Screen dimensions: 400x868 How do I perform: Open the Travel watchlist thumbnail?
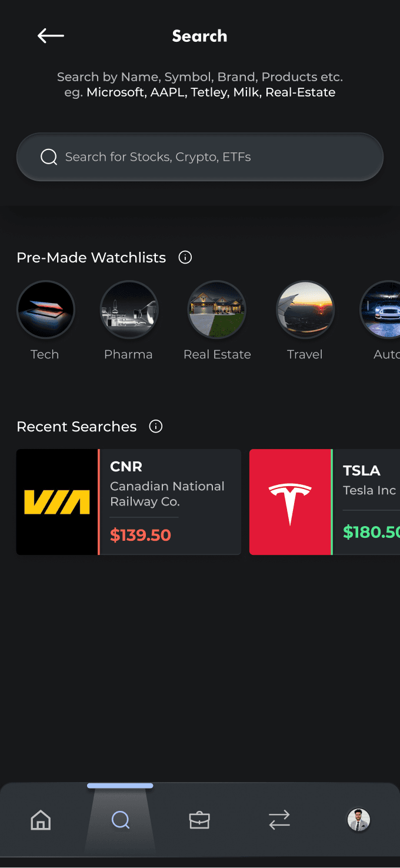(x=305, y=310)
